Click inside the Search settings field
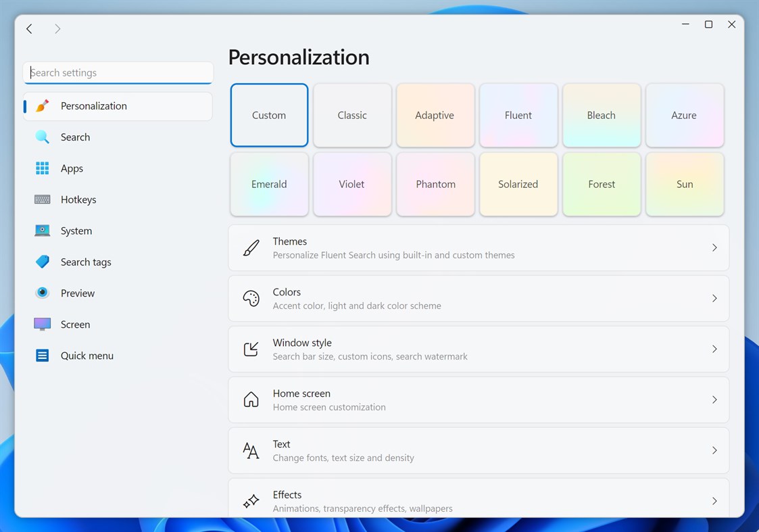 click(118, 73)
